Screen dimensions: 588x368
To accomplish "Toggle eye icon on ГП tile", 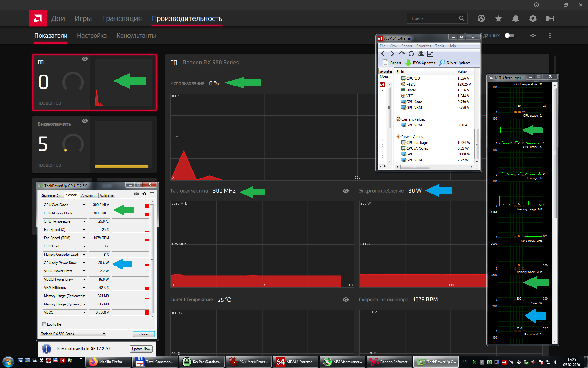I will 85,59.
